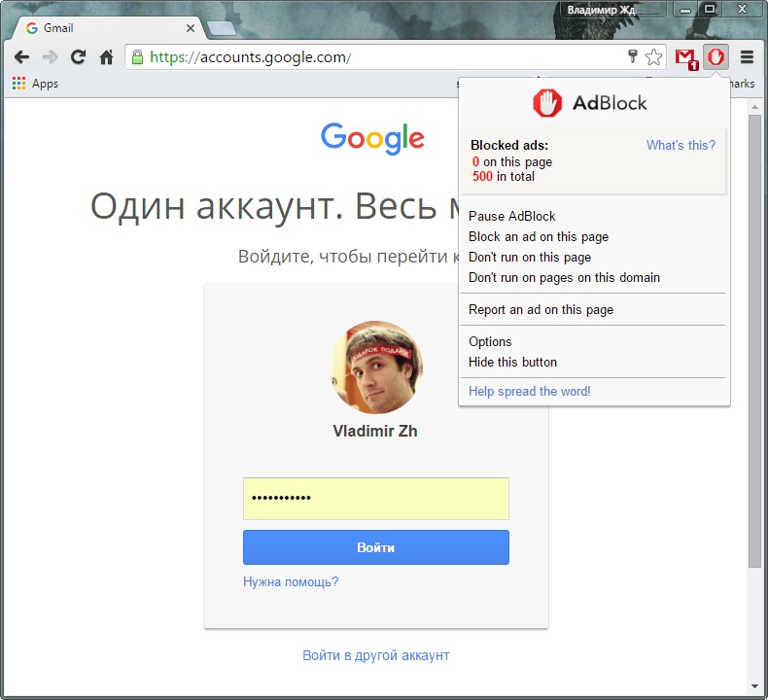Viewport: 768px width, 700px height.
Task: Click '500 in total' blocked ads count
Action: [x=504, y=176]
